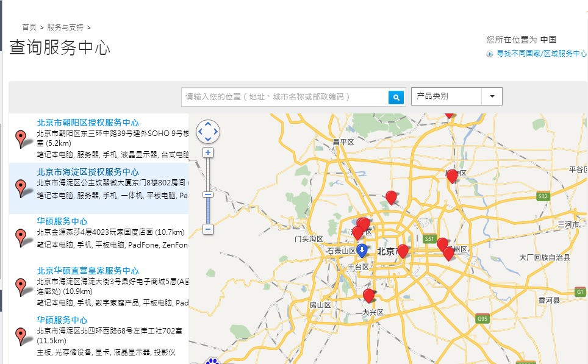Click the map pan direction control
Image resolution: width=588 pixels, height=364 pixels.
(x=208, y=131)
